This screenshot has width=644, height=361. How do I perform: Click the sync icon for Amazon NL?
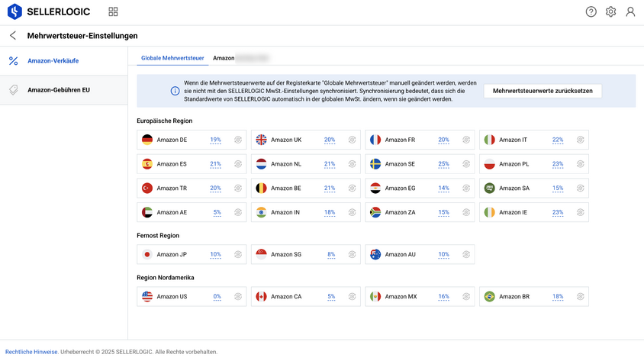coord(352,164)
